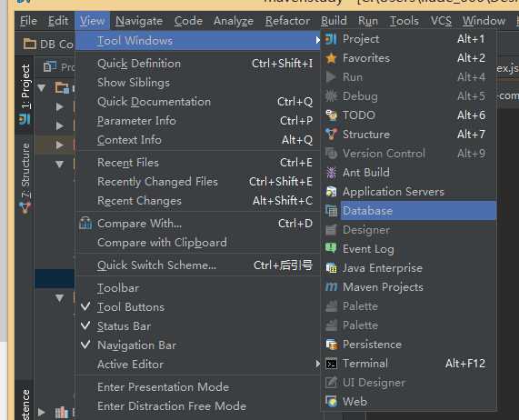Click the Application Servers icon

tap(331, 192)
